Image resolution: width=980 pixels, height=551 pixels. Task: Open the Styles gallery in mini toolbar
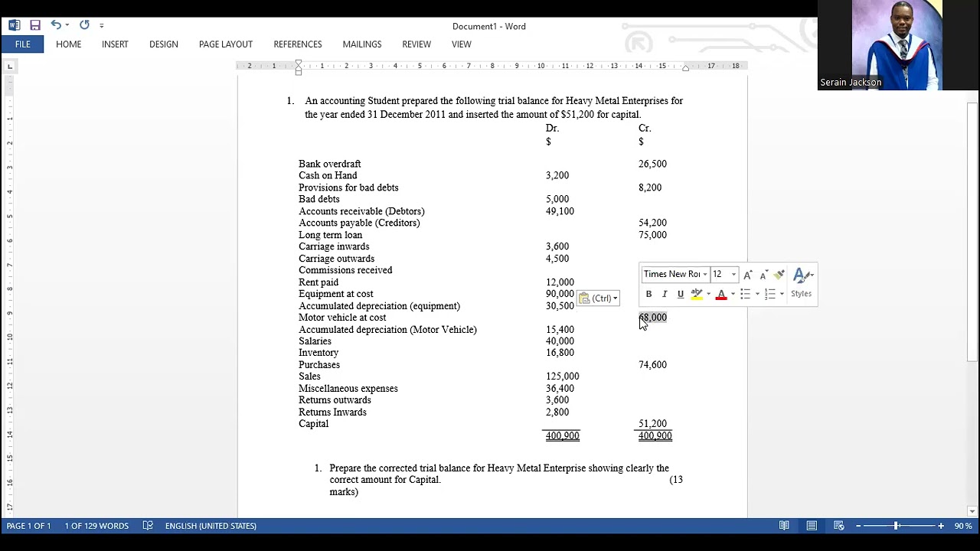(802, 282)
